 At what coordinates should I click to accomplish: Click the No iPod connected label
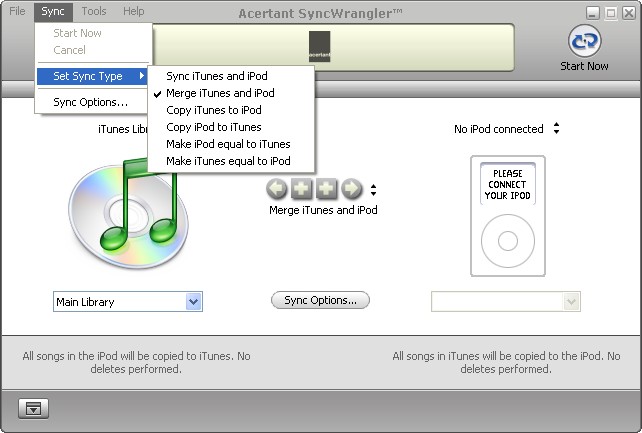[x=499, y=129]
